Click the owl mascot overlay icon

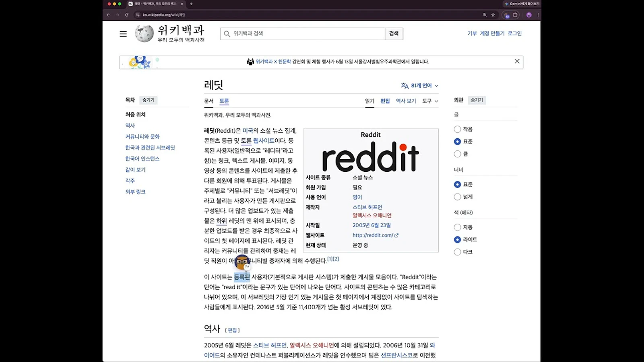[242, 262]
